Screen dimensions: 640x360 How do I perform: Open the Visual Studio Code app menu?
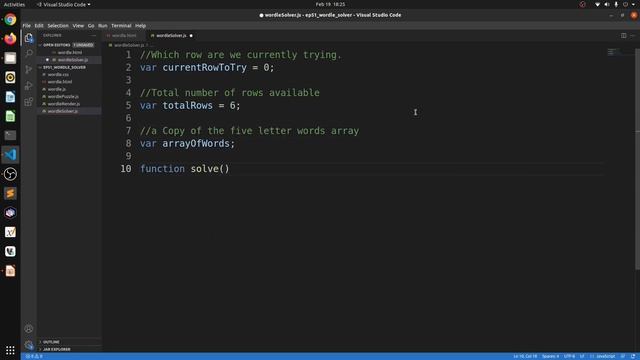click(64, 4)
